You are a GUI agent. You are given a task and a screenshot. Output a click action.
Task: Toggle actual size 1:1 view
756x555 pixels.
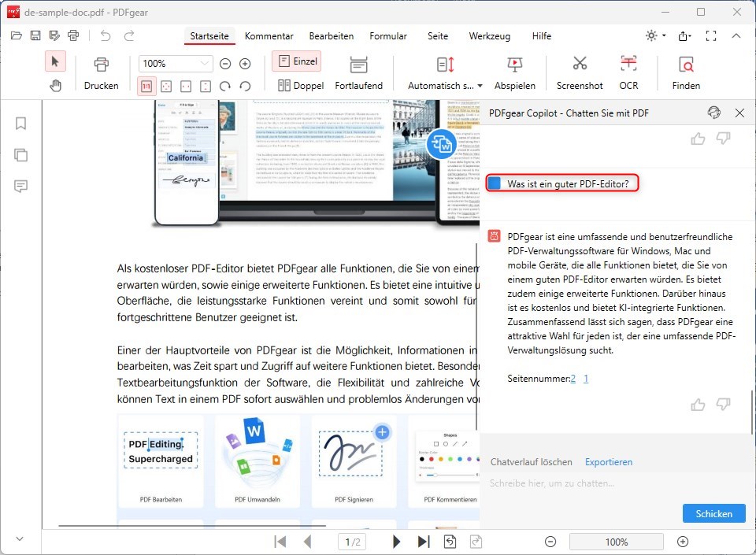click(x=146, y=87)
